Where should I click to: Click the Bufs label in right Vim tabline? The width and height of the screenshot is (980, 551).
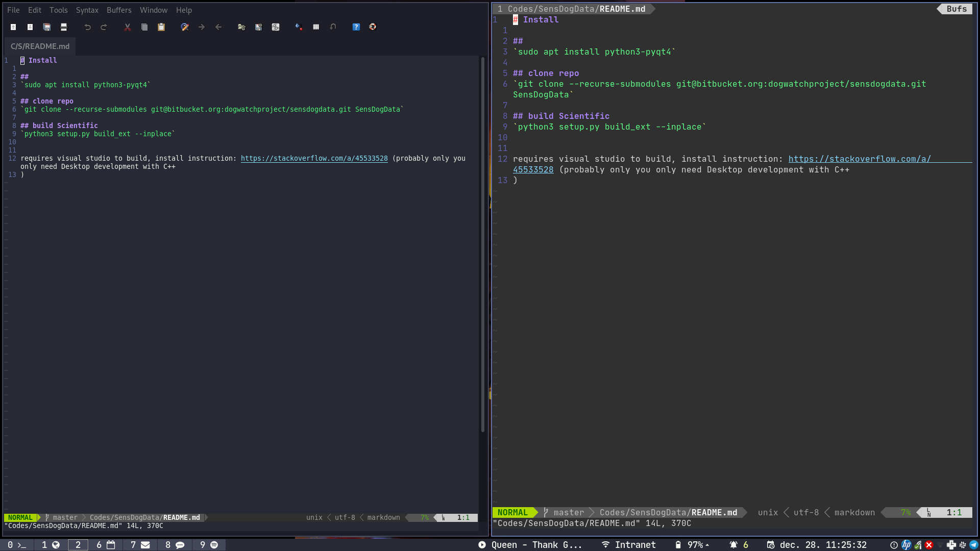[x=957, y=9]
